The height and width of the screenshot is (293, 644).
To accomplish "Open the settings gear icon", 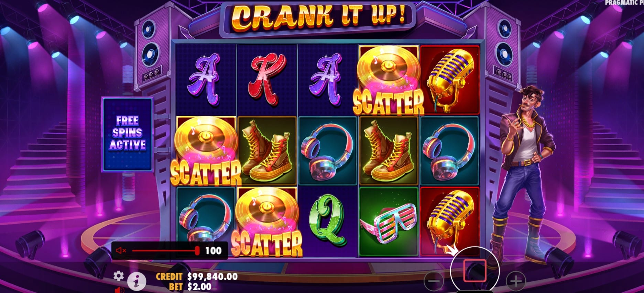I will click(x=119, y=275).
